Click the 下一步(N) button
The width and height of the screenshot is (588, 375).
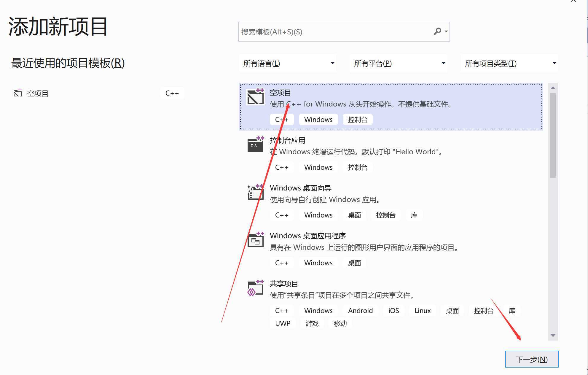click(x=532, y=359)
